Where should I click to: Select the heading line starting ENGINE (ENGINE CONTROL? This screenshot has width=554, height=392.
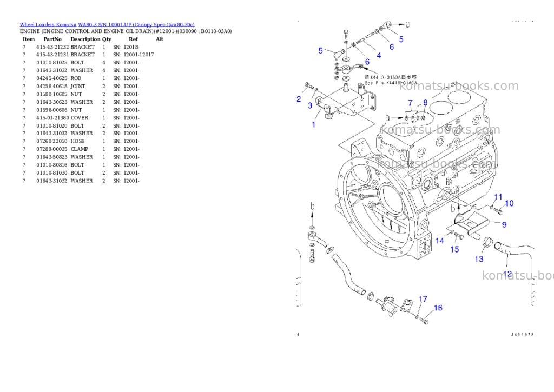126,31
